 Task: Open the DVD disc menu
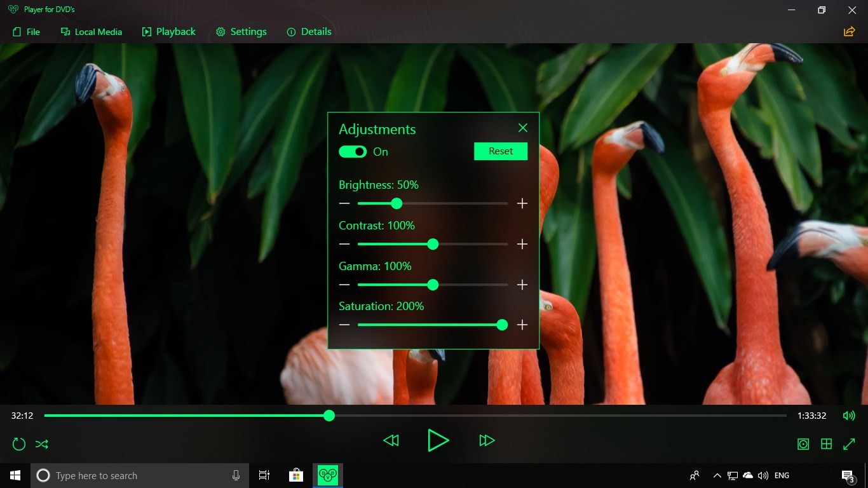pyautogui.click(x=803, y=444)
